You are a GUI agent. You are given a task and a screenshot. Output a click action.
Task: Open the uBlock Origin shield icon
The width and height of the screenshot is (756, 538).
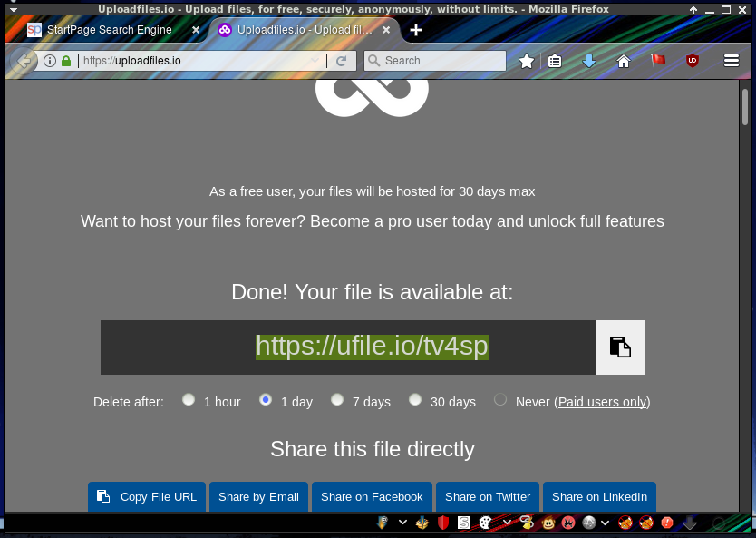(x=693, y=61)
